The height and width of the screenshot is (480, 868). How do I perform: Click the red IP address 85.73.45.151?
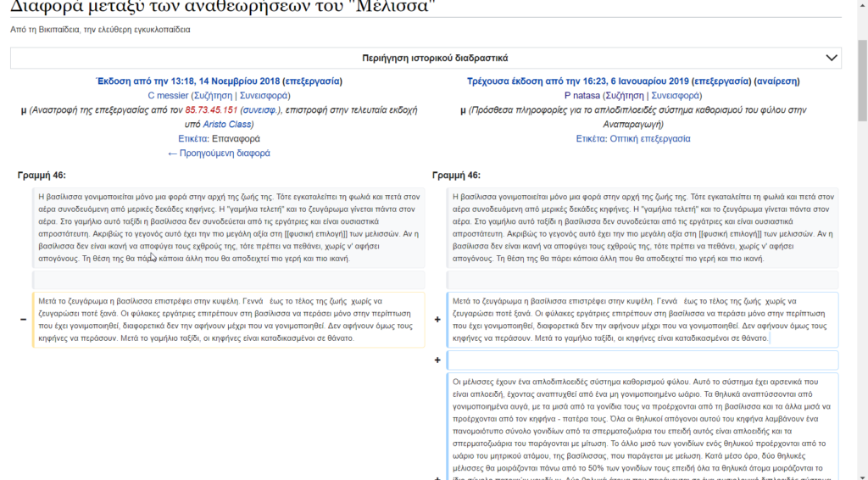(x=209, y=110)
